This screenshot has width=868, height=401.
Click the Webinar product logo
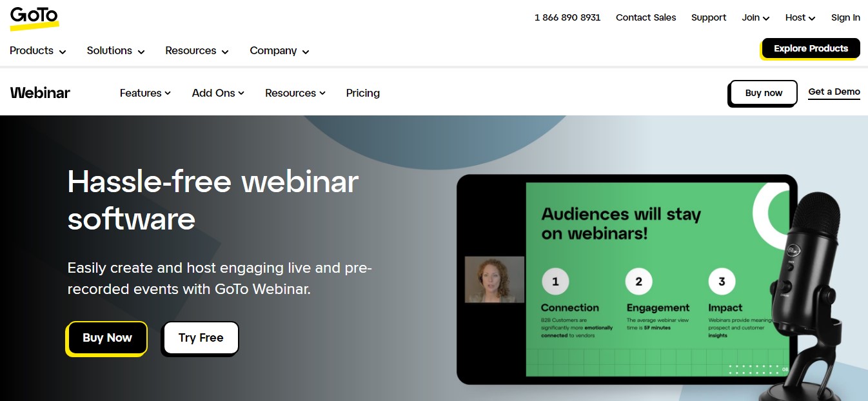[40, 93]
